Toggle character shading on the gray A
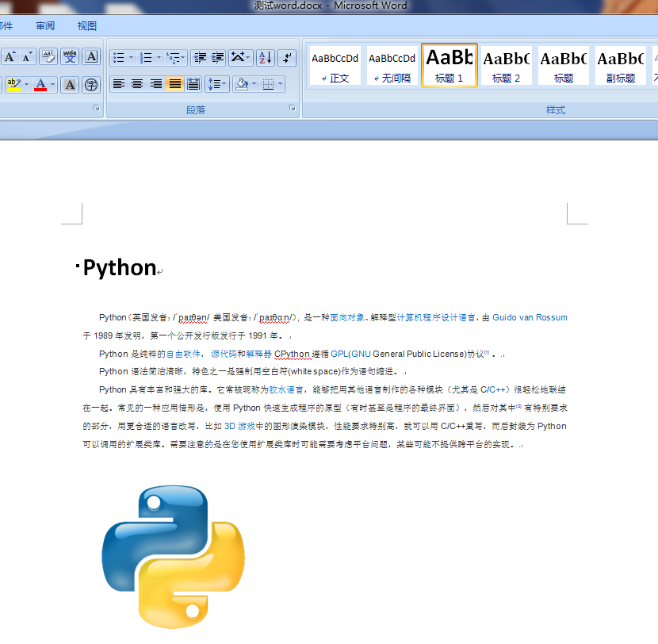Screen dimensions: 658x644 [70, 85]
